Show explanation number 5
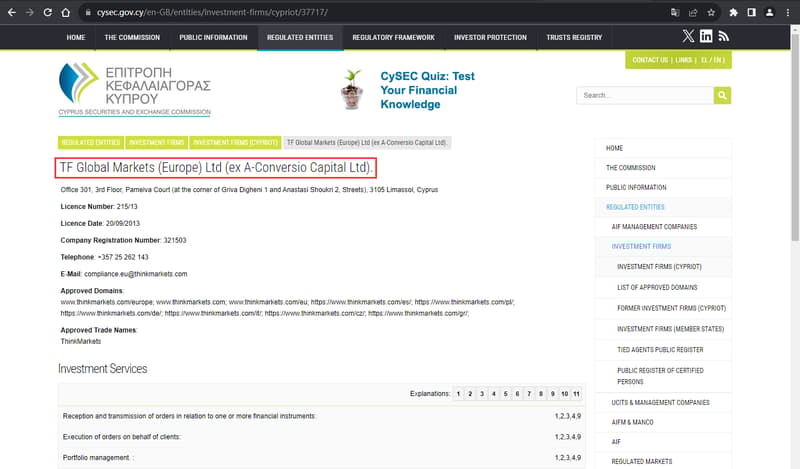Screen dimensions: 800x469 pyautogui.click(x=506, y=394)
